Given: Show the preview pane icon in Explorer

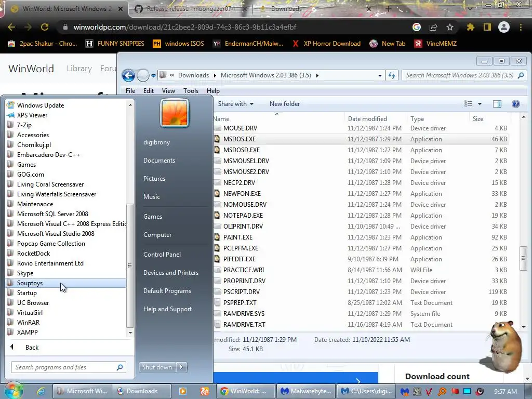Looking at the screenshot, I should pos(497,104).
